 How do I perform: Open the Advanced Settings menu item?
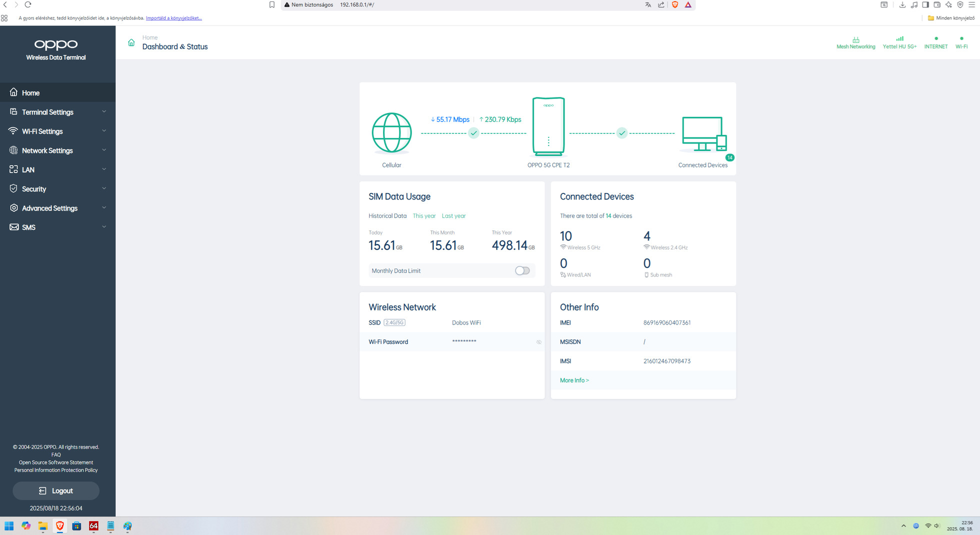tap(57, 208)
